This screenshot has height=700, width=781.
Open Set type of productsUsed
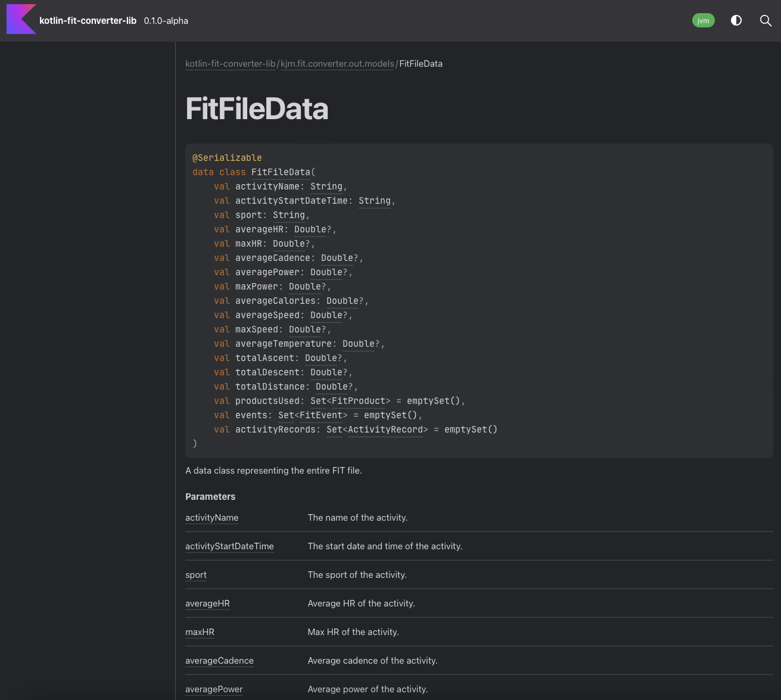(x=318, y=401)
